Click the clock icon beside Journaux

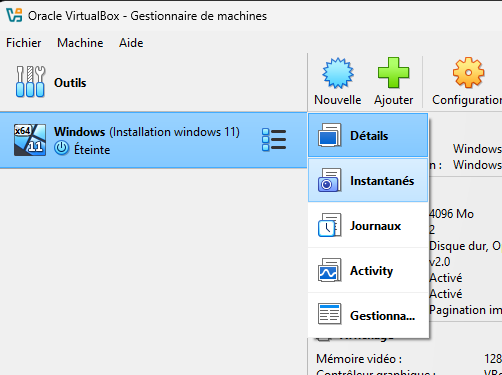coord(329,225)
